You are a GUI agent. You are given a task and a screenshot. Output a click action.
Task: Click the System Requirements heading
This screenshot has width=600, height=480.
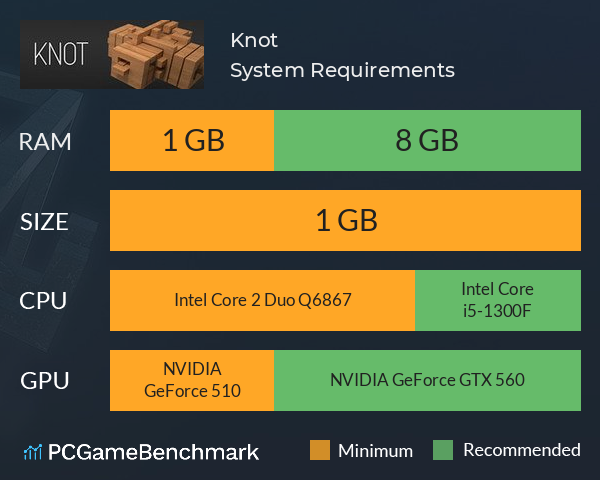click(342, 70)
